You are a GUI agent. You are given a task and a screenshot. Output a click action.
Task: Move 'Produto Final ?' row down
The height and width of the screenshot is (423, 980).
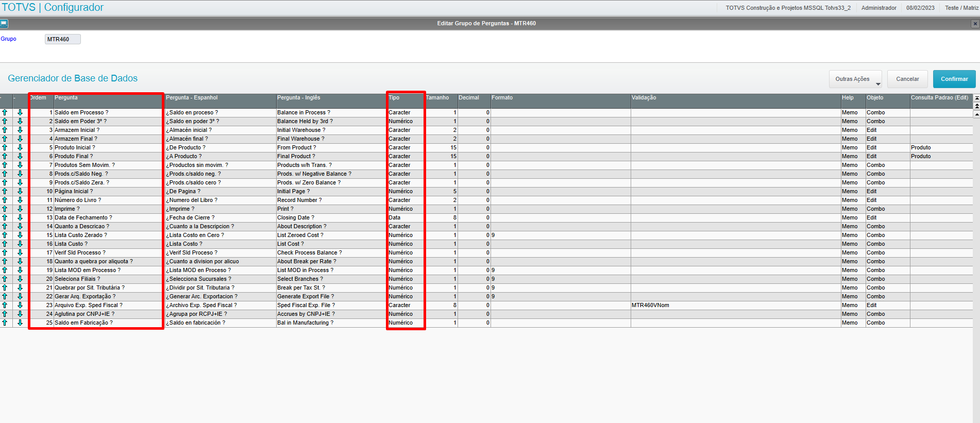[20, 156]
